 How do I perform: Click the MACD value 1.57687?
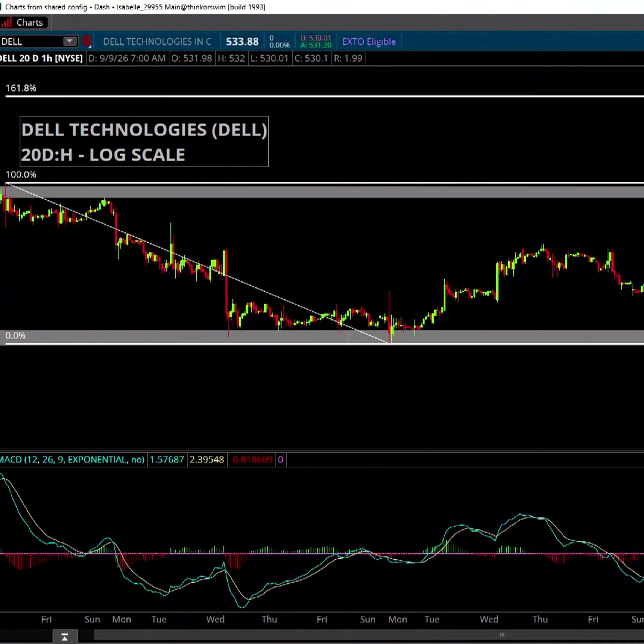coord(167,460)
